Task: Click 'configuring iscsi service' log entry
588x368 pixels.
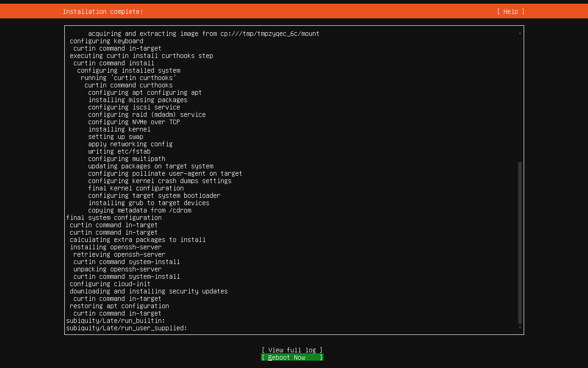Action: point(134,107)
